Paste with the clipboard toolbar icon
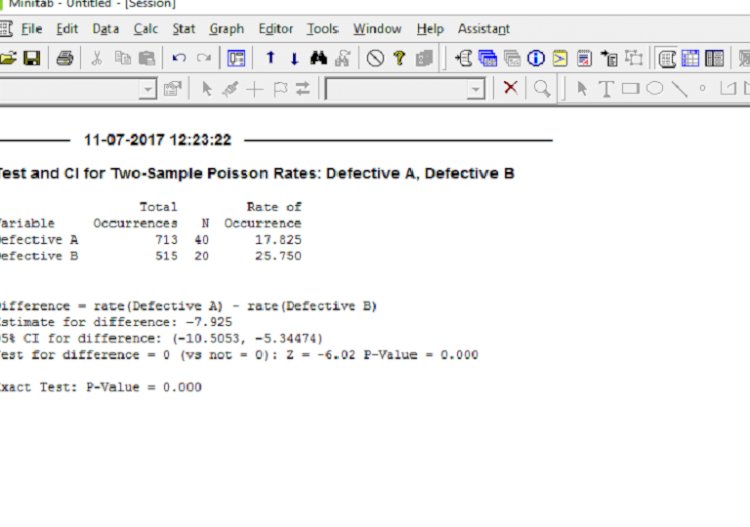Image resolution: width=750 pixels, height=527 pixels. point(147,58)
